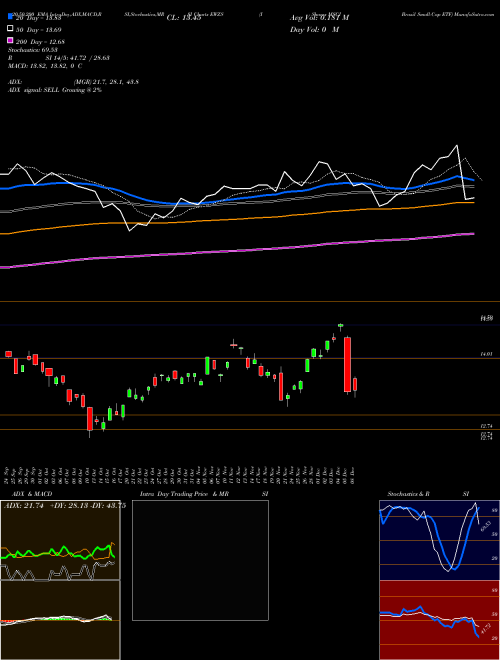The image size is (500, 660).
Task: Click the highest green candlestick at the peak
Action: [340, 325]
